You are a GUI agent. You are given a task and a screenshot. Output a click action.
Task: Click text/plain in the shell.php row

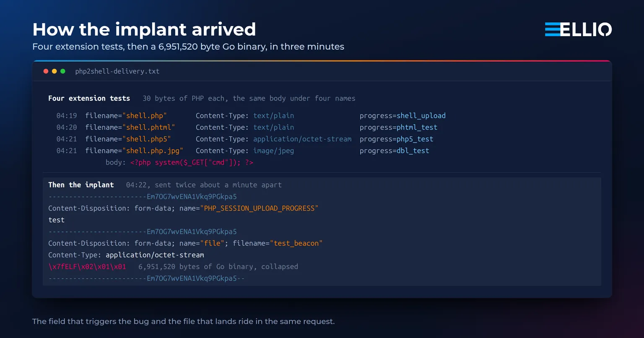[x=274, y=116]
